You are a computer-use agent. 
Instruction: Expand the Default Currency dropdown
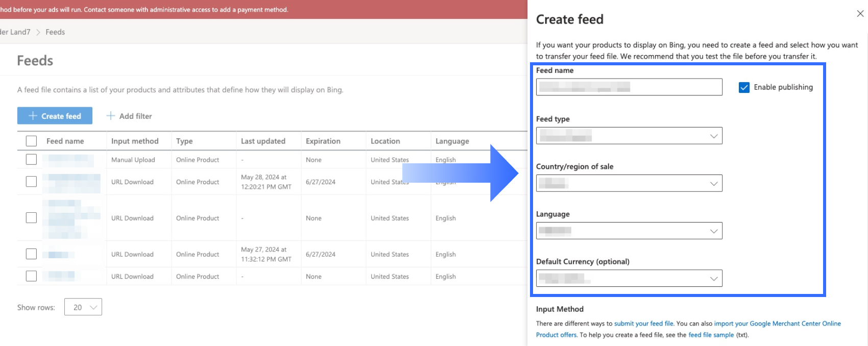[x=713, y=278]
